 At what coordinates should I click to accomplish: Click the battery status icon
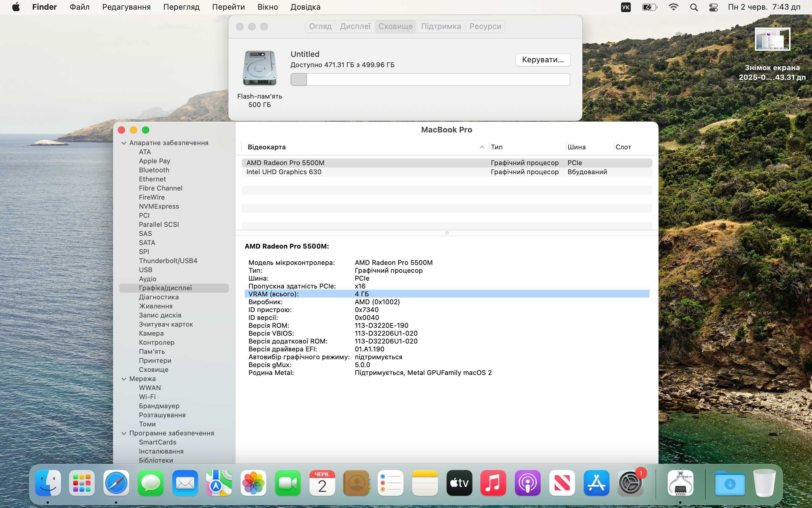tap(649, 7)
